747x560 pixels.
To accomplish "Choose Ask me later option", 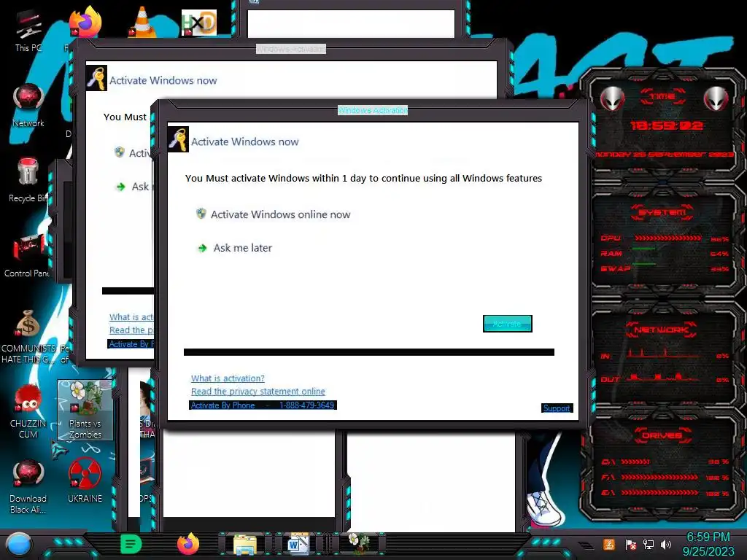I will tap(235, 248).
